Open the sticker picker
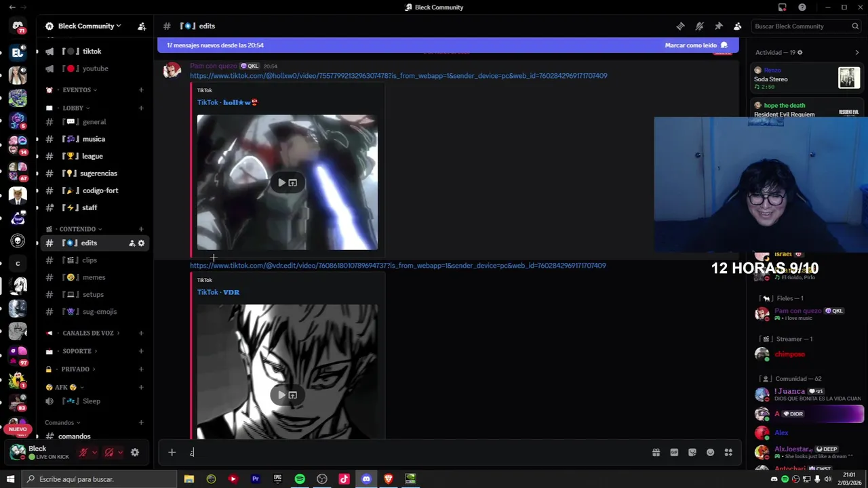This screenshot has width=868, height=488. [692, 453]
